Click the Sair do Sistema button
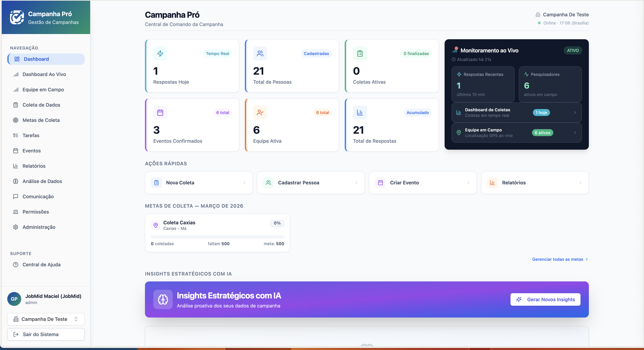 [46, 334]
